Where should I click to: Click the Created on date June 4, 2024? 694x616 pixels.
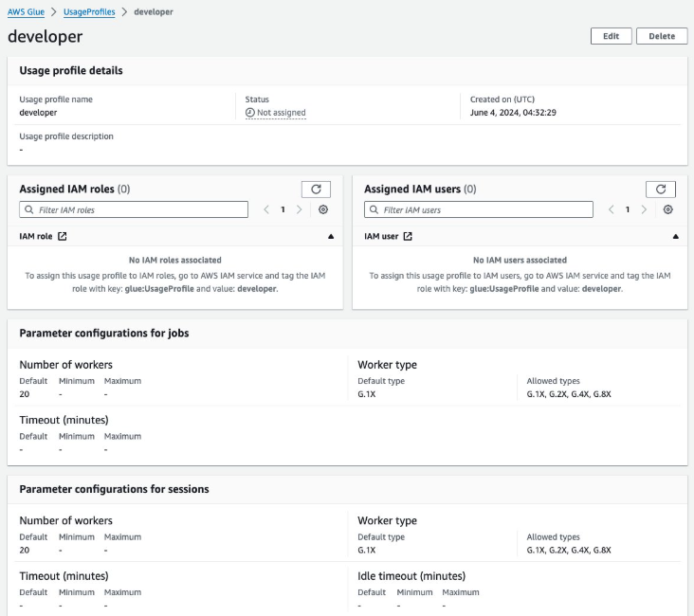click(x=513, y=113)
